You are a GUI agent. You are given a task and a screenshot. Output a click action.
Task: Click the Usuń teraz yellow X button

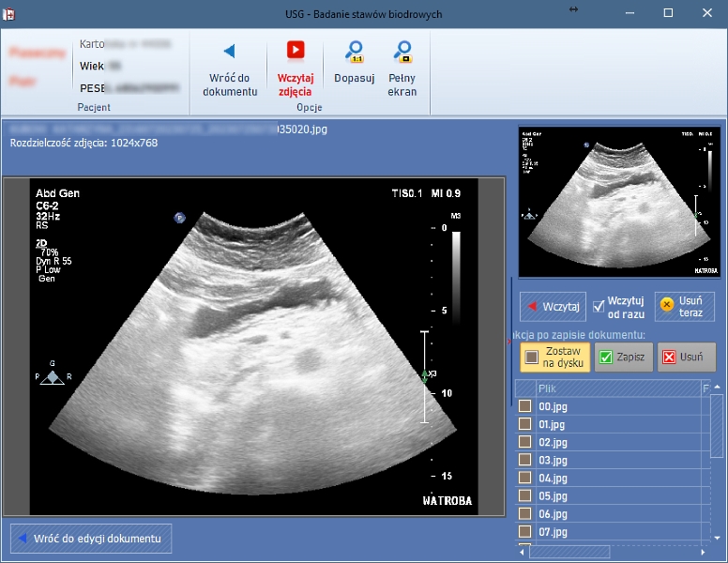tap(685, 307)
